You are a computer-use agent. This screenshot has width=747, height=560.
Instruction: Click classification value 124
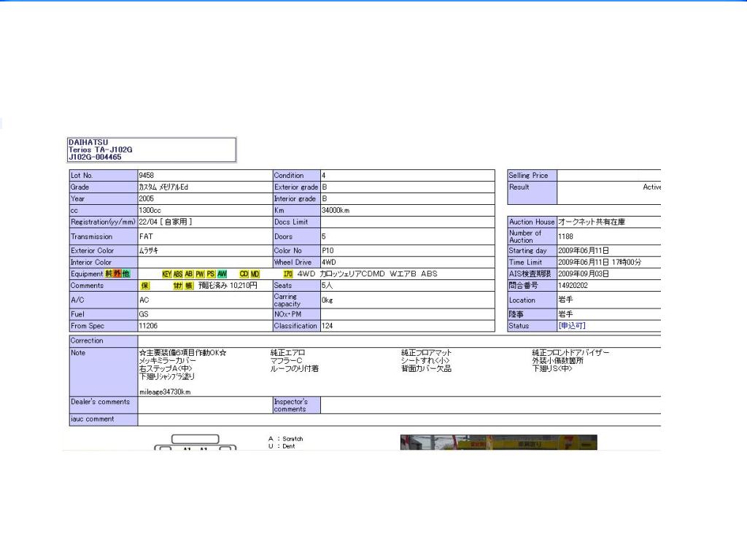(328, 326)
